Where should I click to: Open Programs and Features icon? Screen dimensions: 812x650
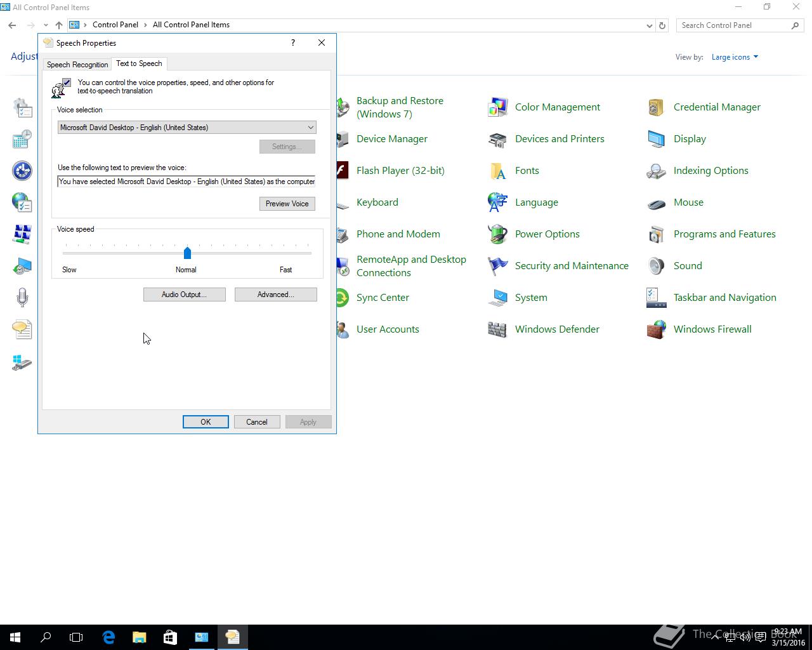[656, 234]
